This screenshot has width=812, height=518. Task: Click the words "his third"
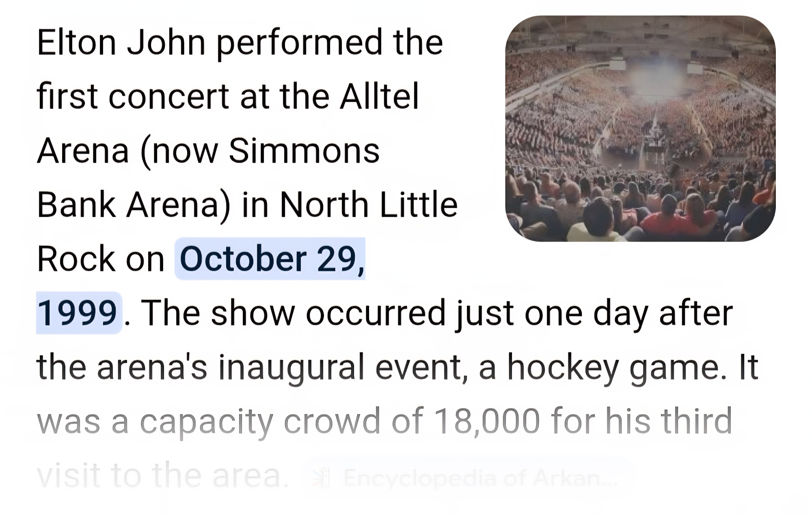click(669, 421)
